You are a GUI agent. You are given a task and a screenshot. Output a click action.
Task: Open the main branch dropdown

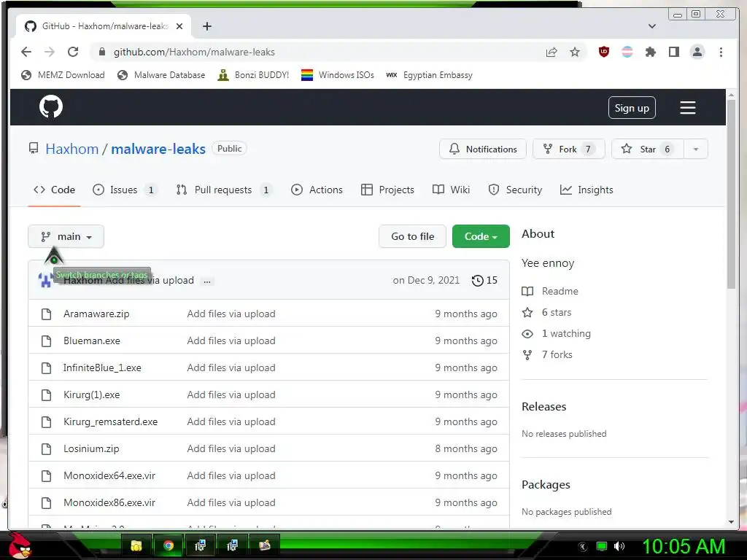(66, 237)
